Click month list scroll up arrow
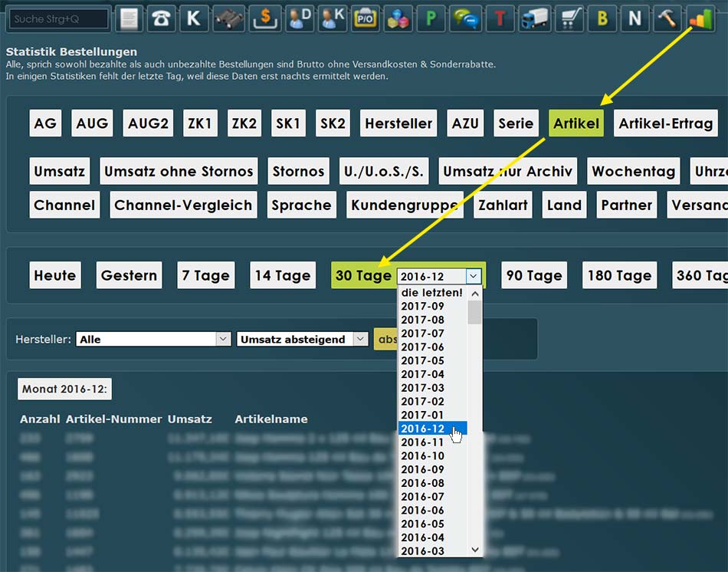The image size is (728, 572). 474,293
